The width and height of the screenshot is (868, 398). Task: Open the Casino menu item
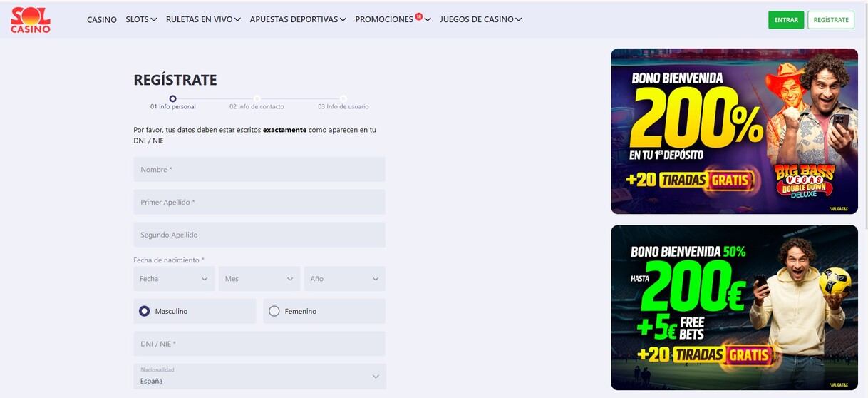pyautogui.click(x=102, y=20)
